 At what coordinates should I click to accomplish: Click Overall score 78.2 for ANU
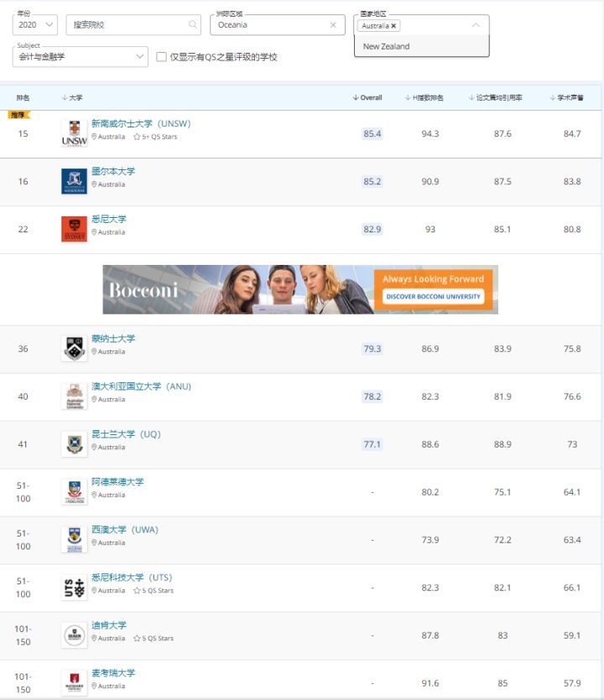pos(372,397)
